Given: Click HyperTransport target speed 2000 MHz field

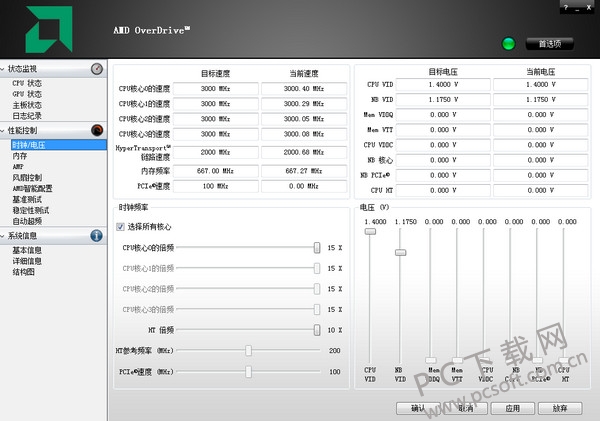Looking at the screenshot, I should click(216, 152).
